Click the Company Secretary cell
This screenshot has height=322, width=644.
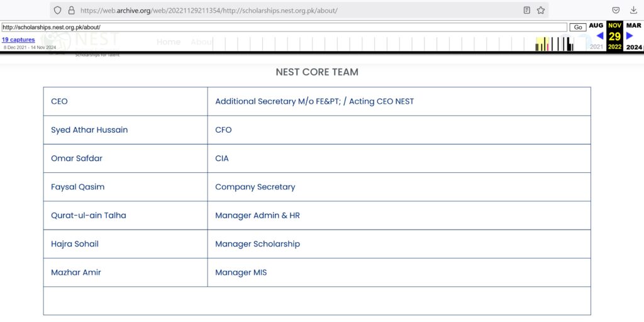(399, 187)
